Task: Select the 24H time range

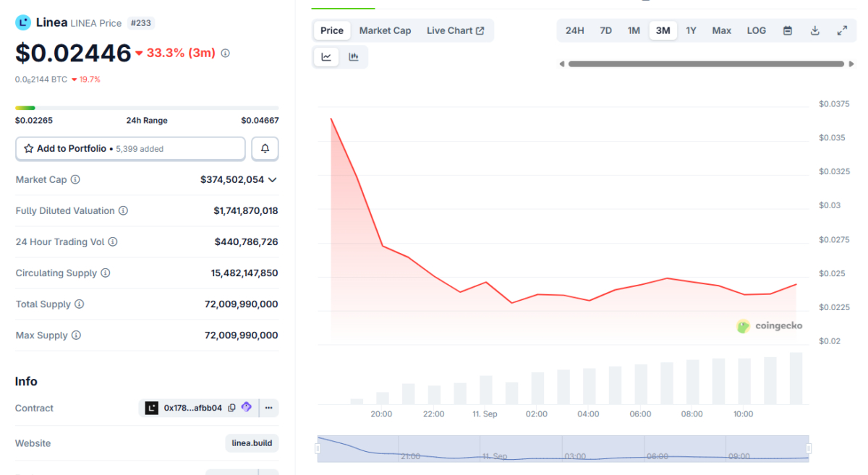Action: click(x=574, y=30)
